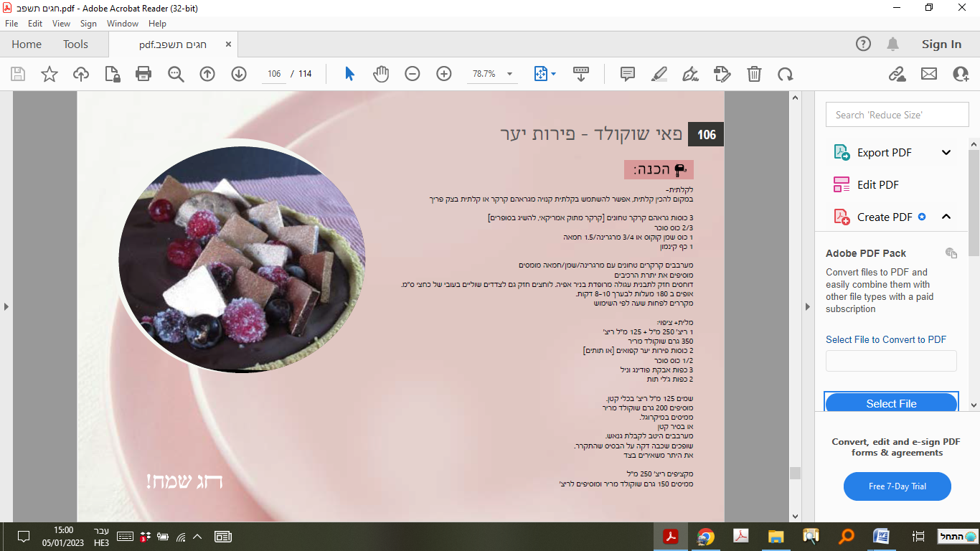Click Select File to Convert to PDF link
The image size is (980, 551).
click(886, 340)
